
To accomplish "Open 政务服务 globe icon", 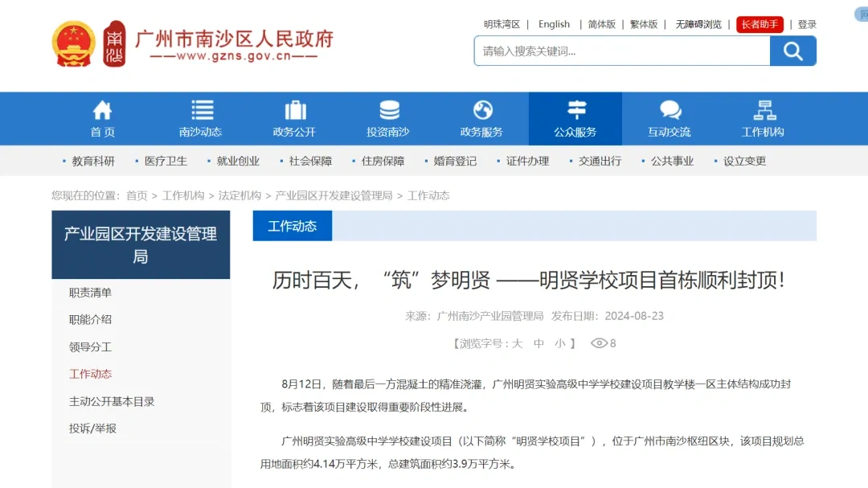I will [x=482, y=111].
